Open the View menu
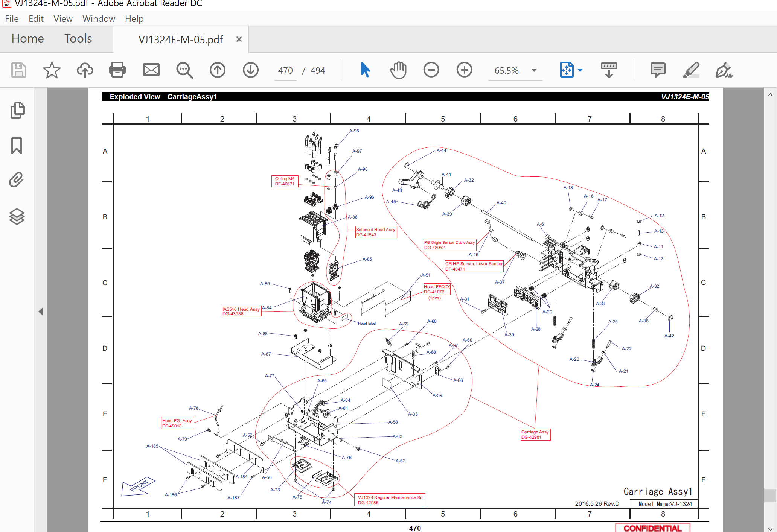This screenshot has height=532, width=777. coord(63,19)
